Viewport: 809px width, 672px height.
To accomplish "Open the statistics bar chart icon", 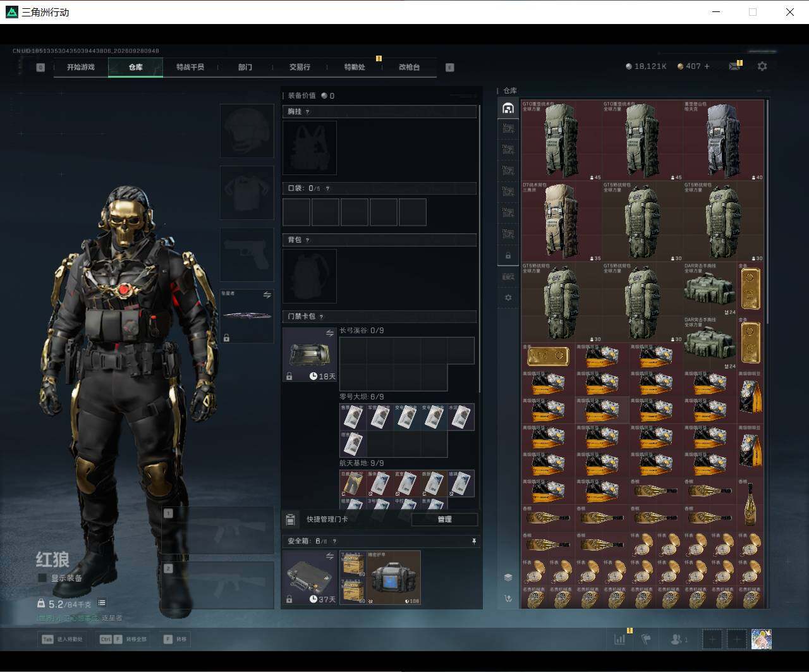I will (x=620, y=639).
